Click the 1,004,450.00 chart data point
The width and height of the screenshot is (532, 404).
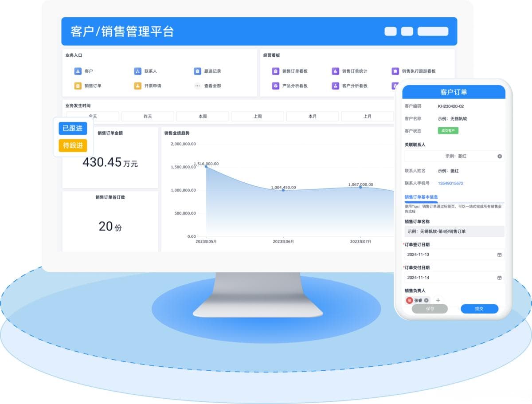[283, 190]
